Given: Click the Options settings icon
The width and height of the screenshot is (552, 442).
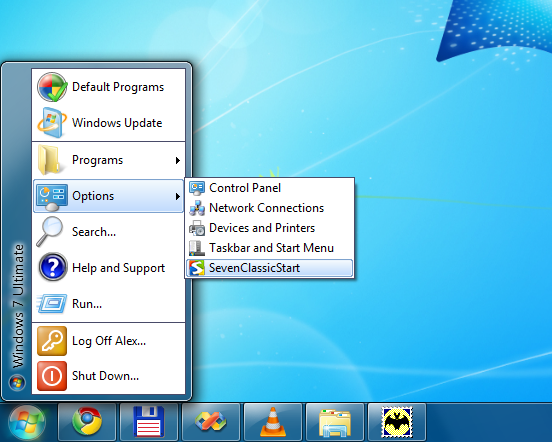Looking at the screenshot, I should 52,197.
